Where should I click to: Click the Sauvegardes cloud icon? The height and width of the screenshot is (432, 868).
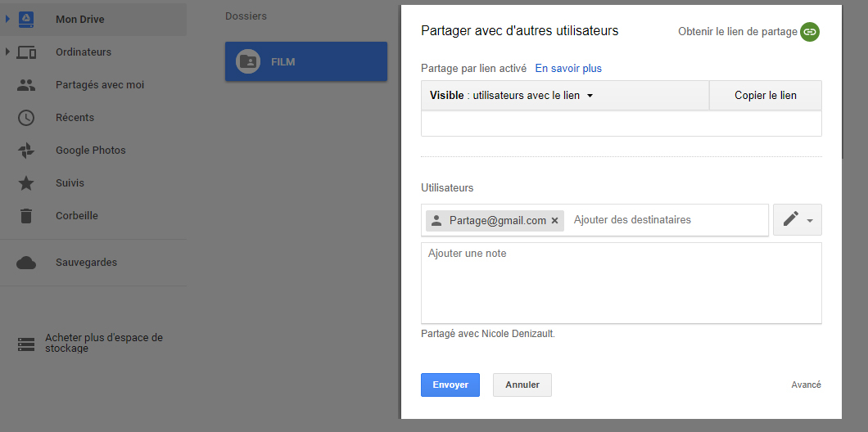coord(26,263)
